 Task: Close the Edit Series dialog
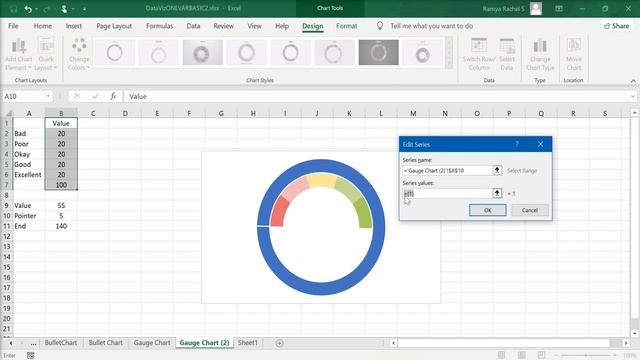(540, 144)
